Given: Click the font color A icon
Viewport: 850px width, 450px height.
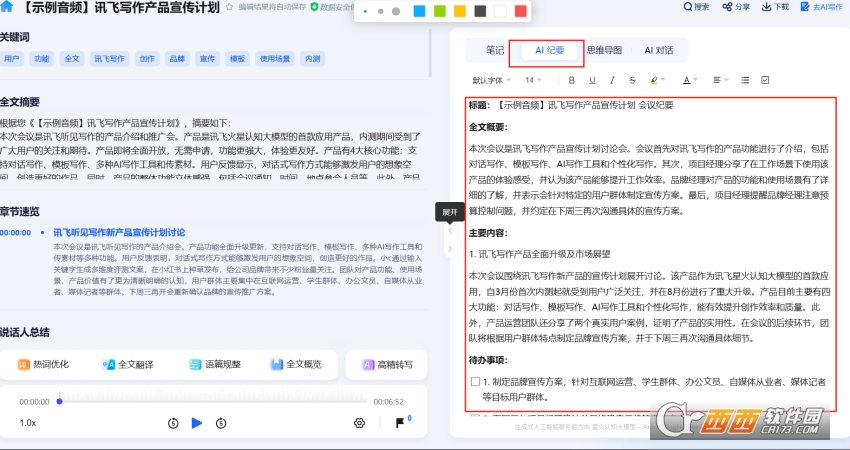Looking at the screenshot, I should pos(687,80).
